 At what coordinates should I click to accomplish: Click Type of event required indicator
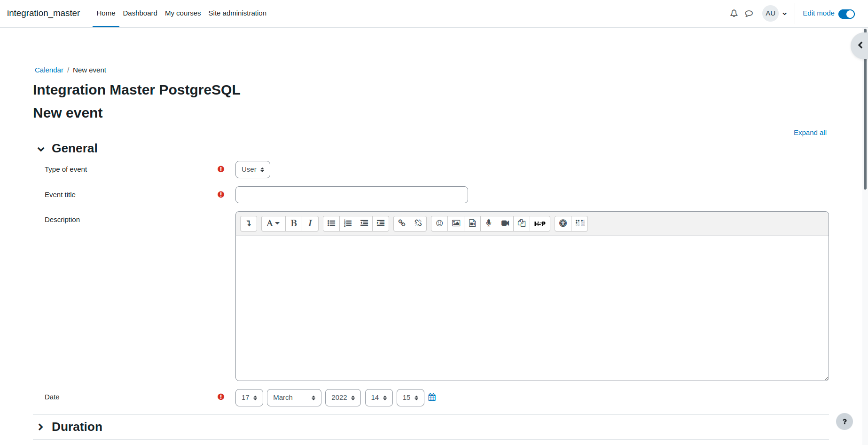(x=221, y=169)
